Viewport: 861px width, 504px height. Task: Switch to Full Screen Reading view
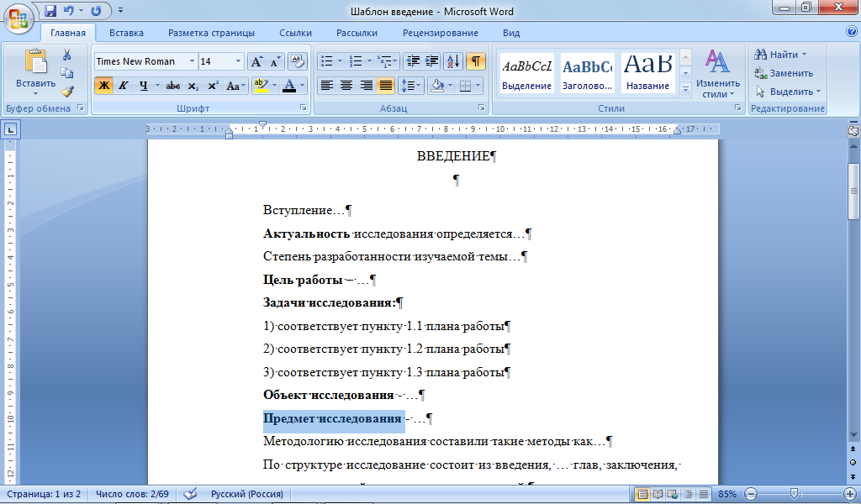[658, 494]
